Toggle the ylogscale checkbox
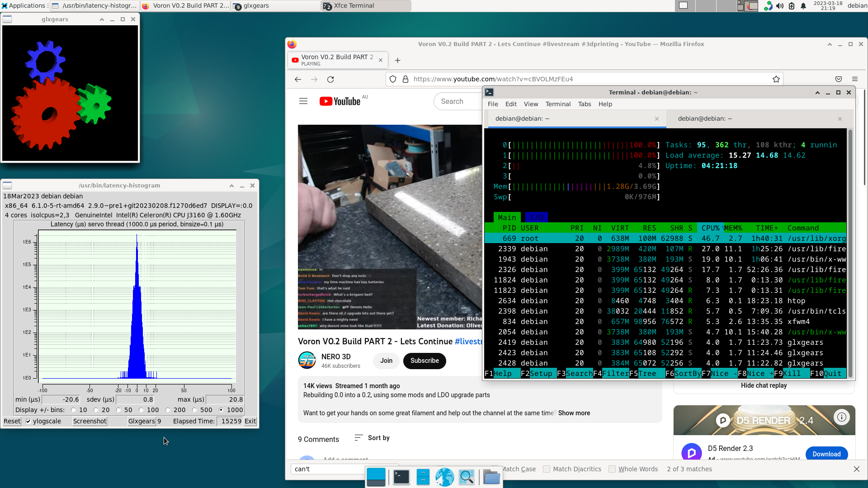The width and height of the screenshot is (868, 488). 28,421
